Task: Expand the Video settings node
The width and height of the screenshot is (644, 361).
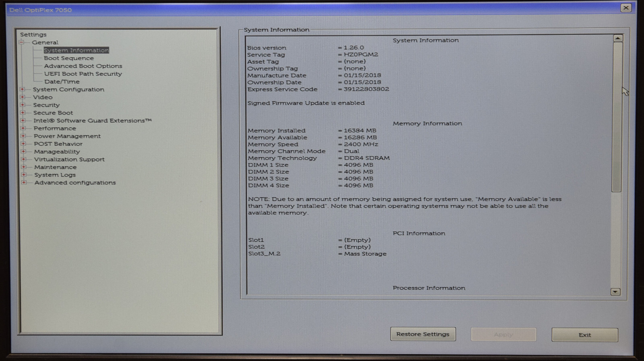Action: [x=23, y=97]
